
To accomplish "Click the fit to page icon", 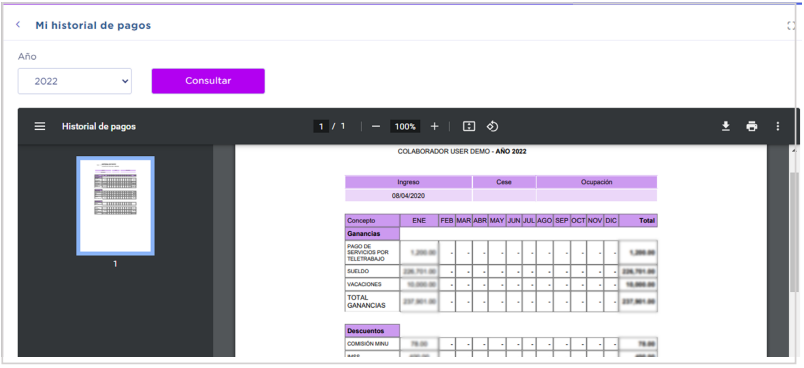I will point(469,126).
